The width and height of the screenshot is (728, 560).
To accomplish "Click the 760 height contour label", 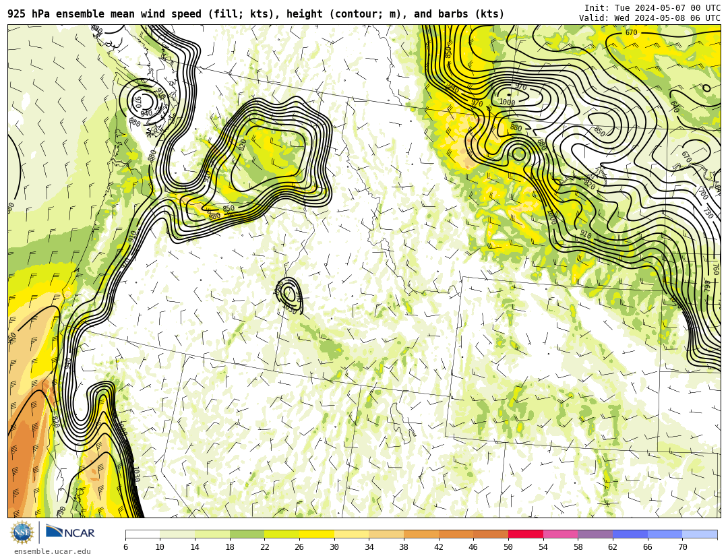I will click(715, 269).
